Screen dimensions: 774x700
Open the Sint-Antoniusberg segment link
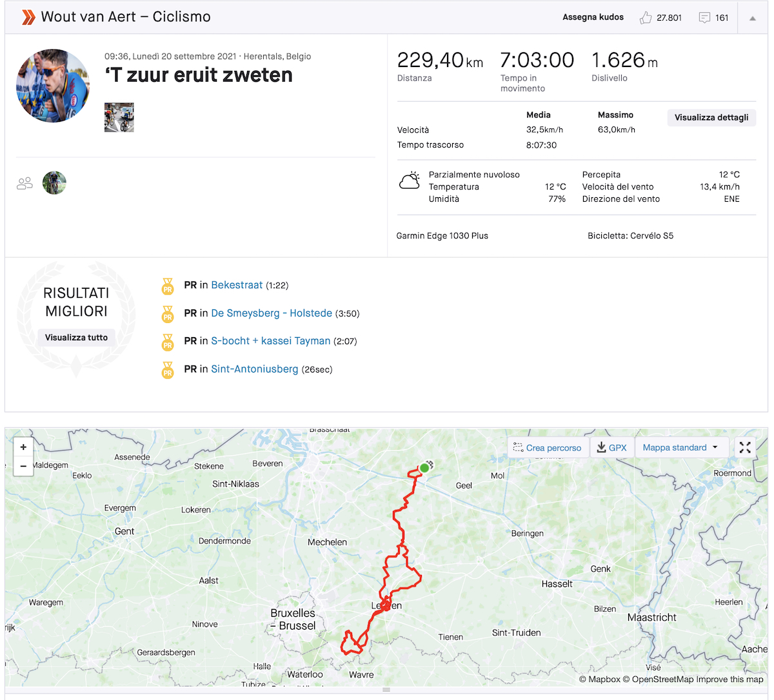[255, 369]
